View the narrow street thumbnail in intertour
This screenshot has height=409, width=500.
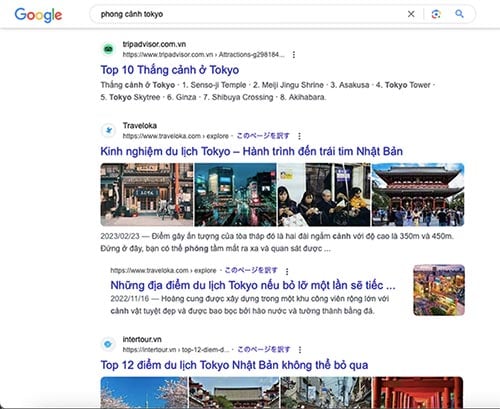[325, 392]
